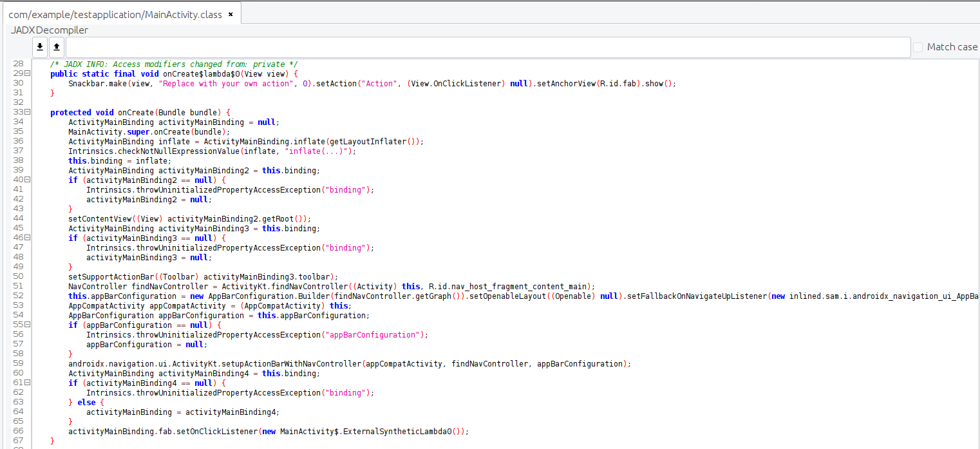
Task: Fold the activityMainBinding2 null check at line 40
Action: tap(27, 180)
